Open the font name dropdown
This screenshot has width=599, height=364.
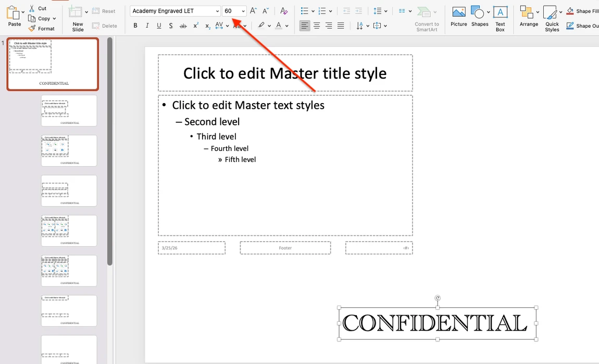tap(217, 10)
